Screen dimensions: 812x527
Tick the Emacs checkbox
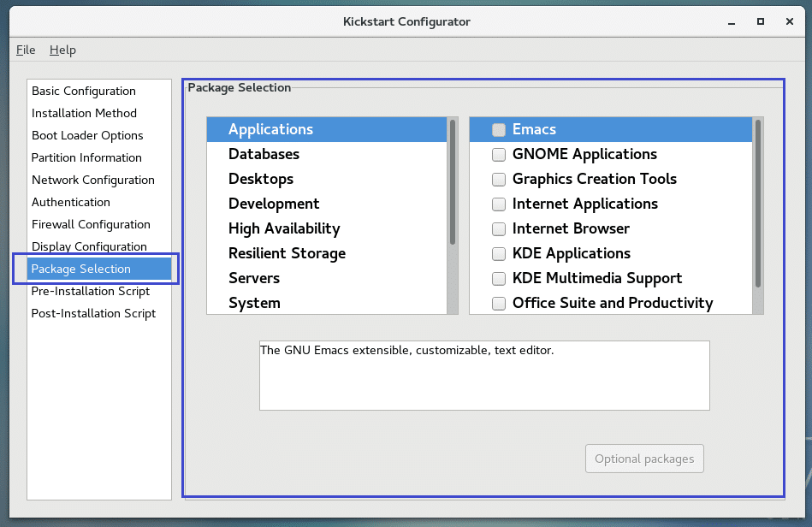(x=498, y=130)
